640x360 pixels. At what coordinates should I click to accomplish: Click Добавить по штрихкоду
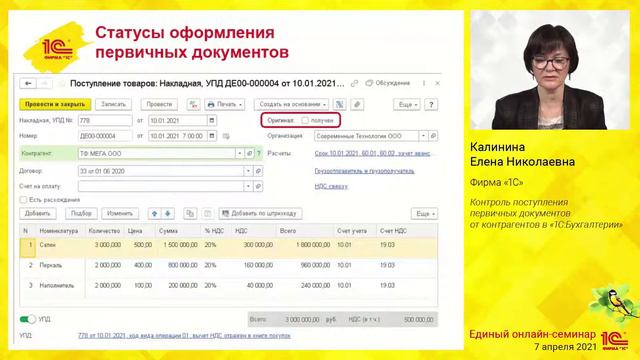coord(260,213)
